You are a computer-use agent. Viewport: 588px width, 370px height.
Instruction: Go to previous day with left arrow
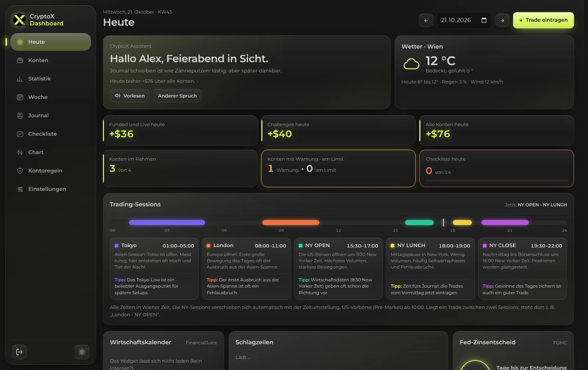click(426, 20)
